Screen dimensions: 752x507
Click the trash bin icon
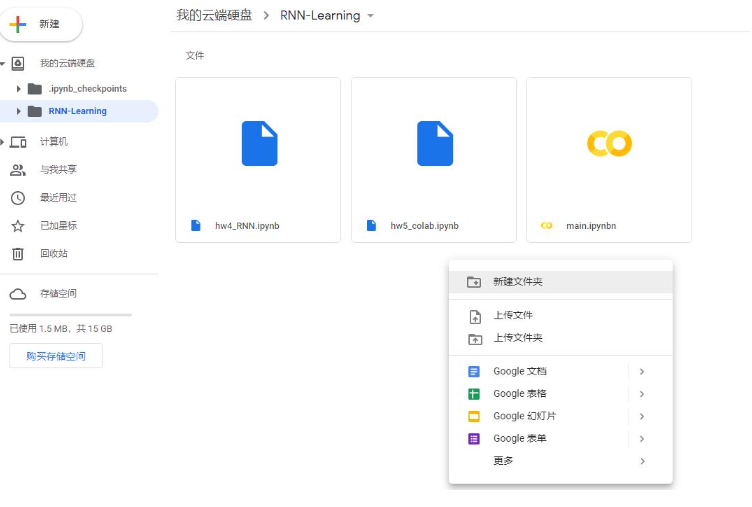pos(18,254)
